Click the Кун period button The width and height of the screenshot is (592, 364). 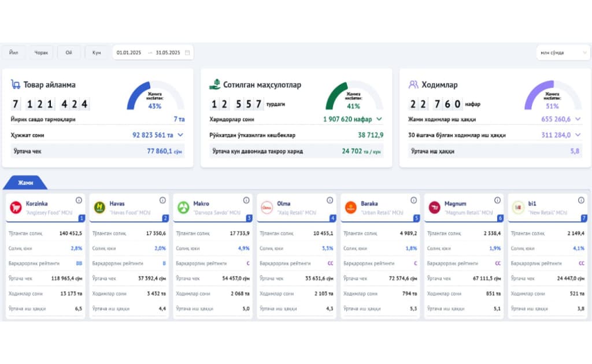coord(97,53)
